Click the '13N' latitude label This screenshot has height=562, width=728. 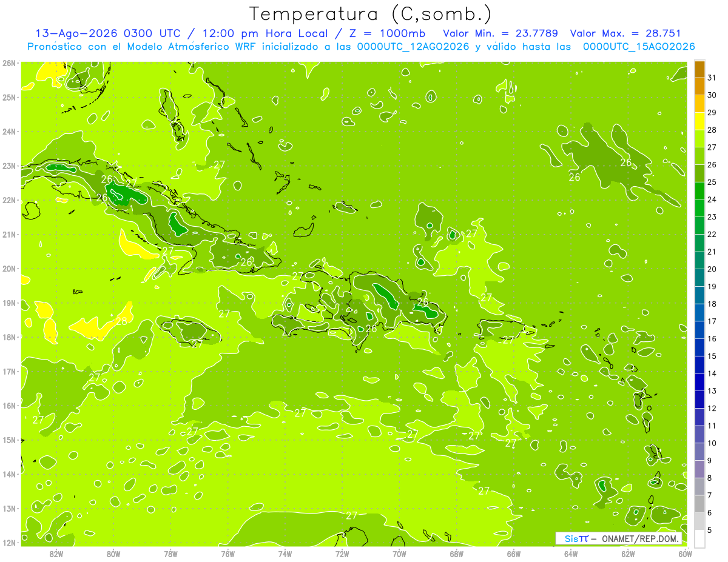9,508
